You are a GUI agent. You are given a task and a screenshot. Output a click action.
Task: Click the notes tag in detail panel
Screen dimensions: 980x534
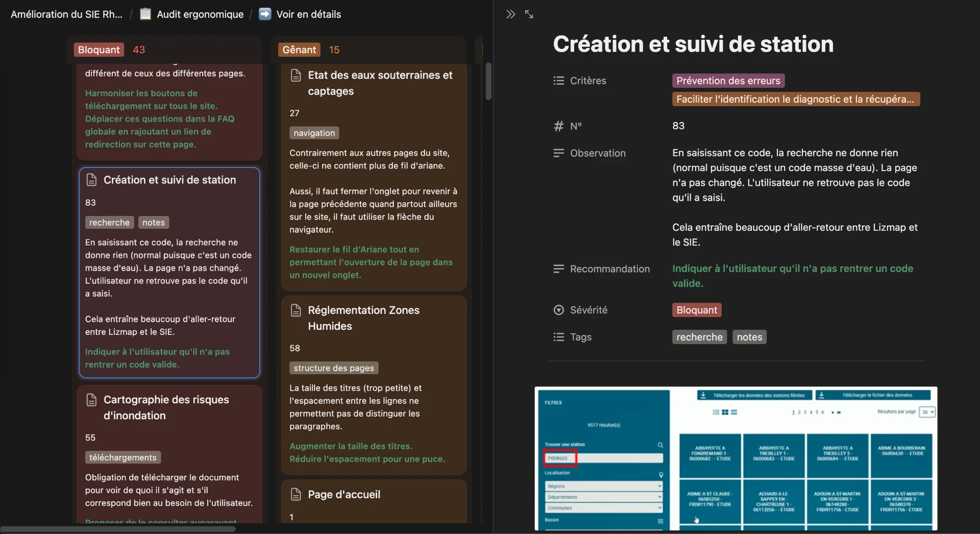click(x=749, y=337)
